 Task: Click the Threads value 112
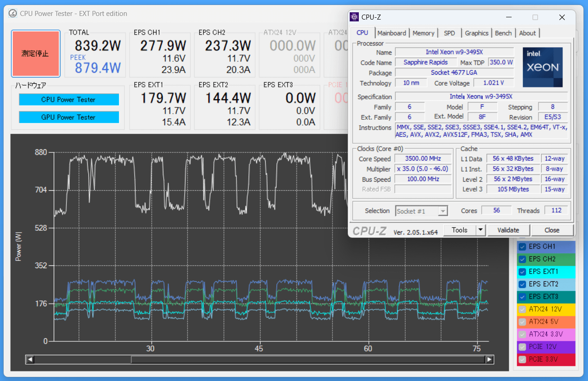click(x=556, y=211)
